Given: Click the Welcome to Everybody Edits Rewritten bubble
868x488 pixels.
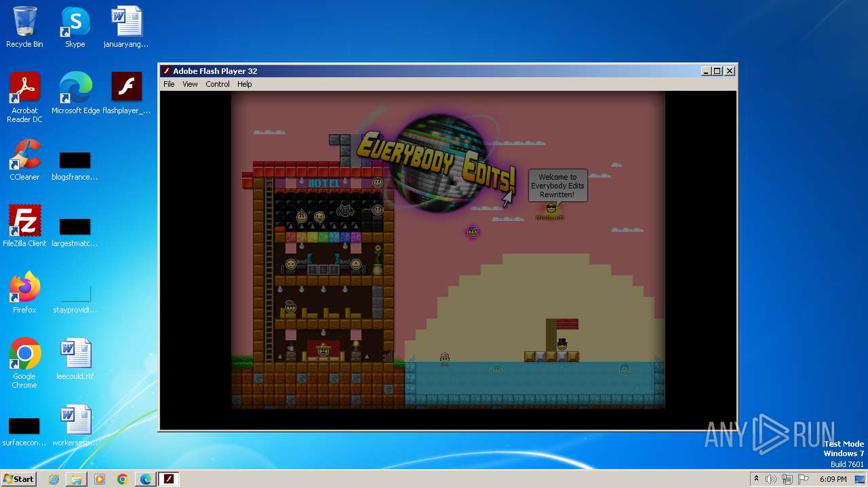Looking at the screenshot, I should tap(557, 186).
